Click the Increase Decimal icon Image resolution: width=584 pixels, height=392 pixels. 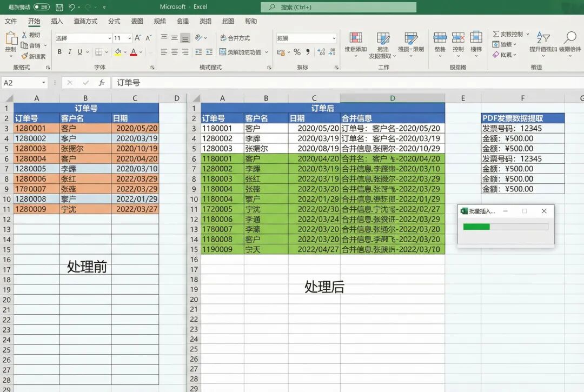[x=321, y=52]
